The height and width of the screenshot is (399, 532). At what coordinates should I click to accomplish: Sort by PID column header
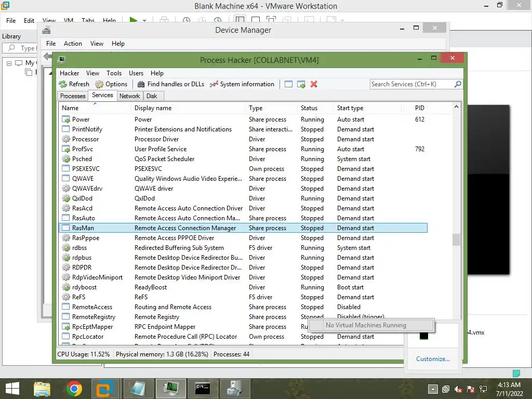[x=415, y=108]
